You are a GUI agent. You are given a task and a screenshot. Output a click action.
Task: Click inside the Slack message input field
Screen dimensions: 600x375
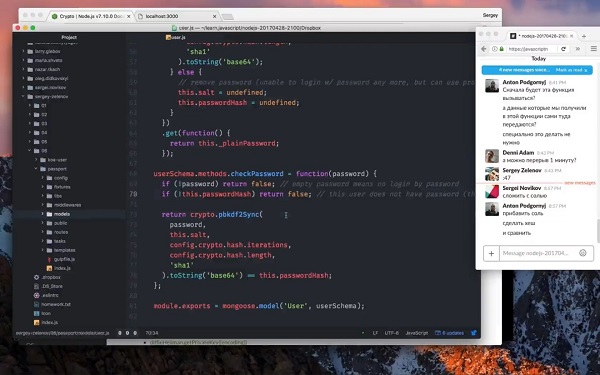click(x=539, y=253)
